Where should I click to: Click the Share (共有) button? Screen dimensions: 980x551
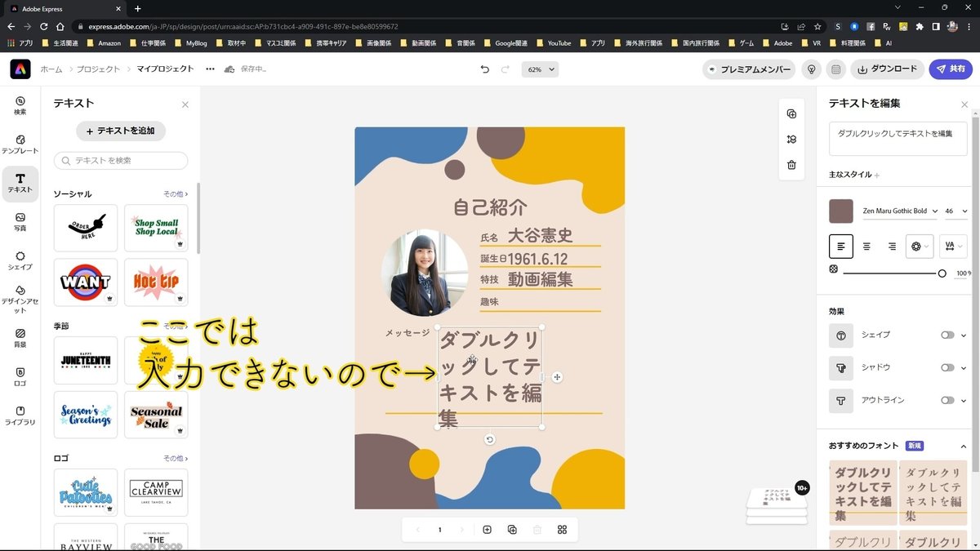coord(951,69)
